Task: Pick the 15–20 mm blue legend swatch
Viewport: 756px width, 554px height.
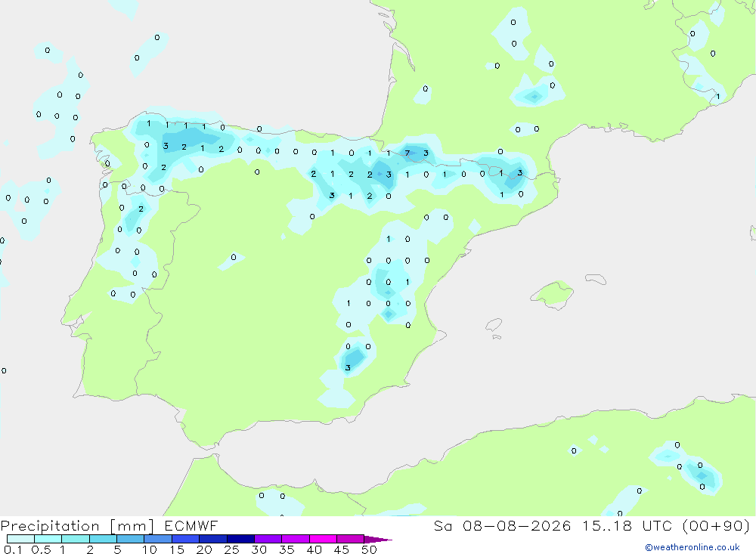Action: coord(186,539)
